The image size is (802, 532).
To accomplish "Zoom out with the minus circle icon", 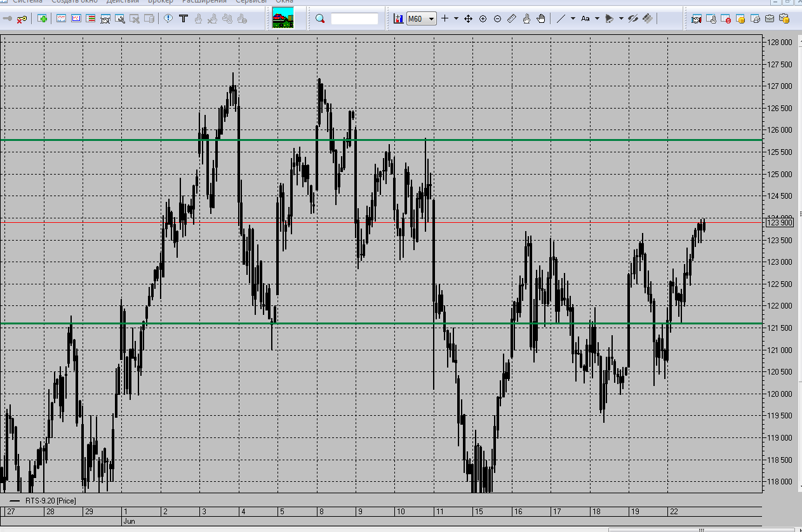I will tap(497, 19).
